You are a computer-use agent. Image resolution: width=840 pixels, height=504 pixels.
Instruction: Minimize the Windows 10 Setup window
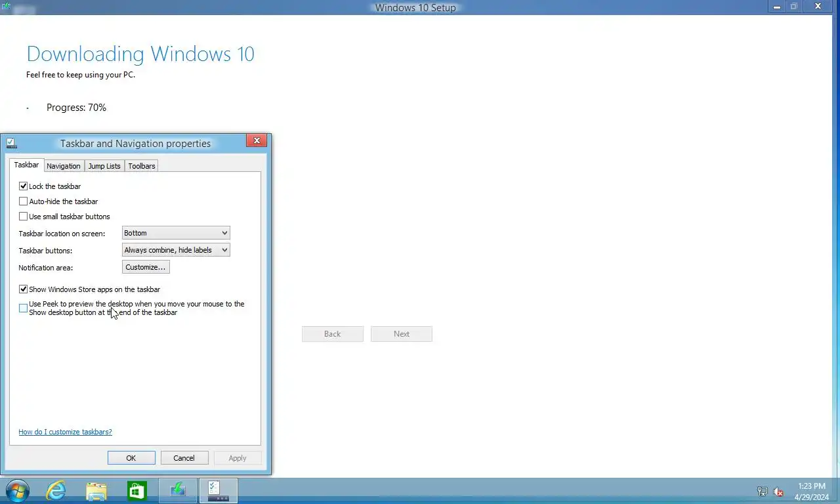(x=777, y=6)
